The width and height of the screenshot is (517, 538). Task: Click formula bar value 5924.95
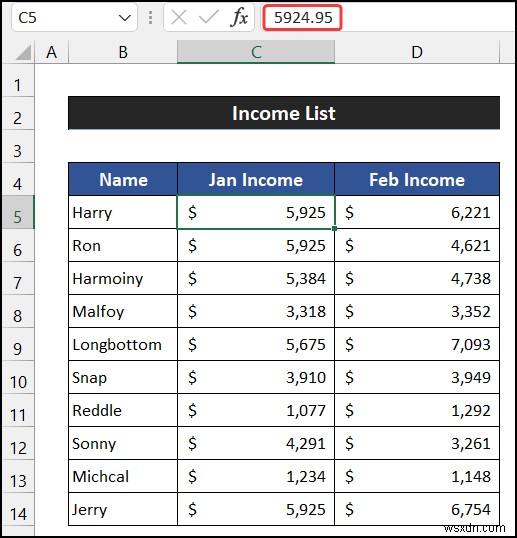[x=303, y=17]
